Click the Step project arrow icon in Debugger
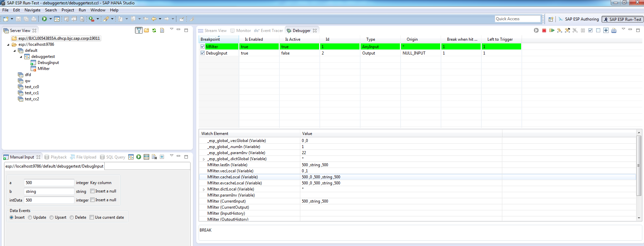644x246 pixels. [560, 30]
